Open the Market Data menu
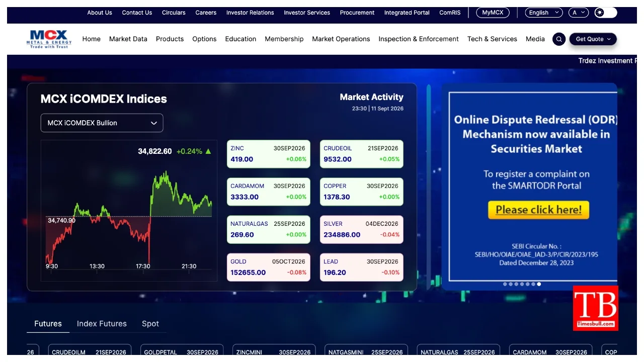Viewport: 644px width, 362px height. point(128,39)
